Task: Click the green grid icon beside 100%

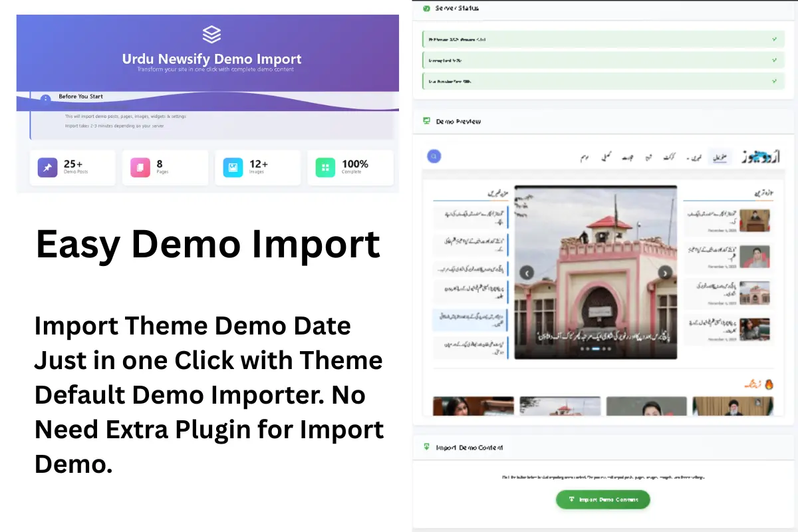Action: (x=325, y=168)
